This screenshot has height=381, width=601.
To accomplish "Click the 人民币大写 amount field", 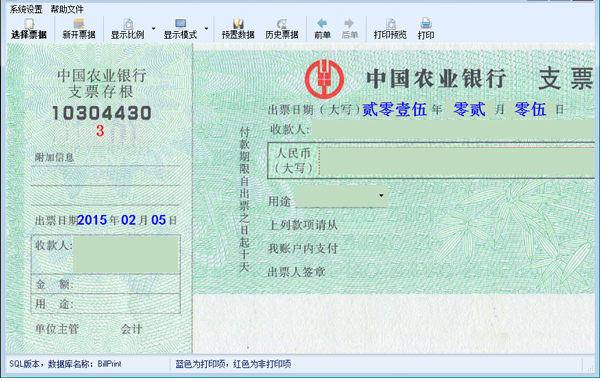I will click(457, 161).
